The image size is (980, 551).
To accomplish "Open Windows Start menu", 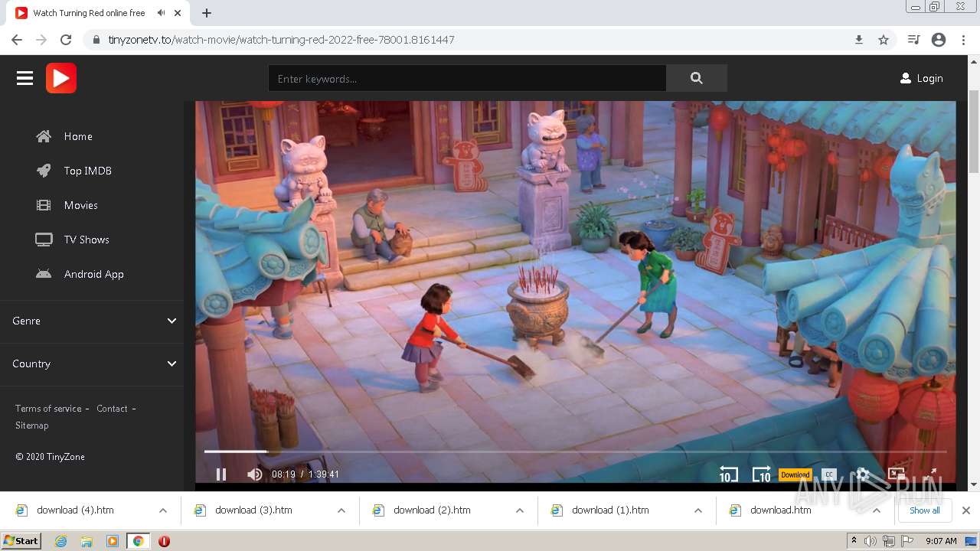I will pyautogui.click(x=21, y=541).
